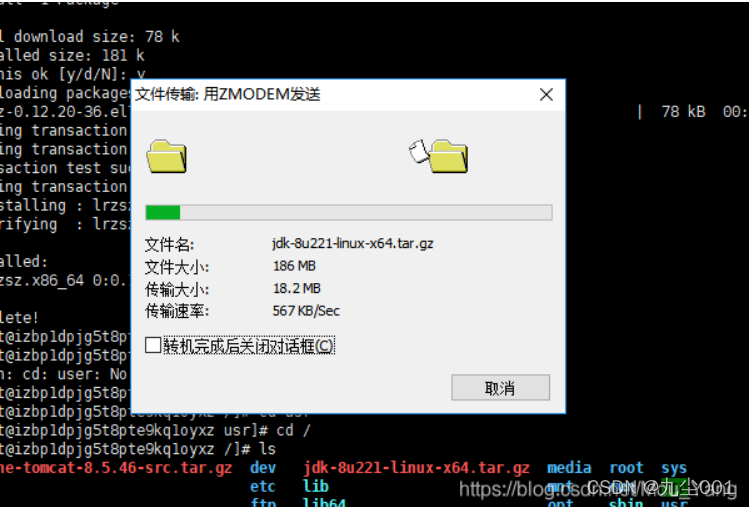751x507 pixels.
Task: Click the flying paper document icon
Action: [419, 151]
